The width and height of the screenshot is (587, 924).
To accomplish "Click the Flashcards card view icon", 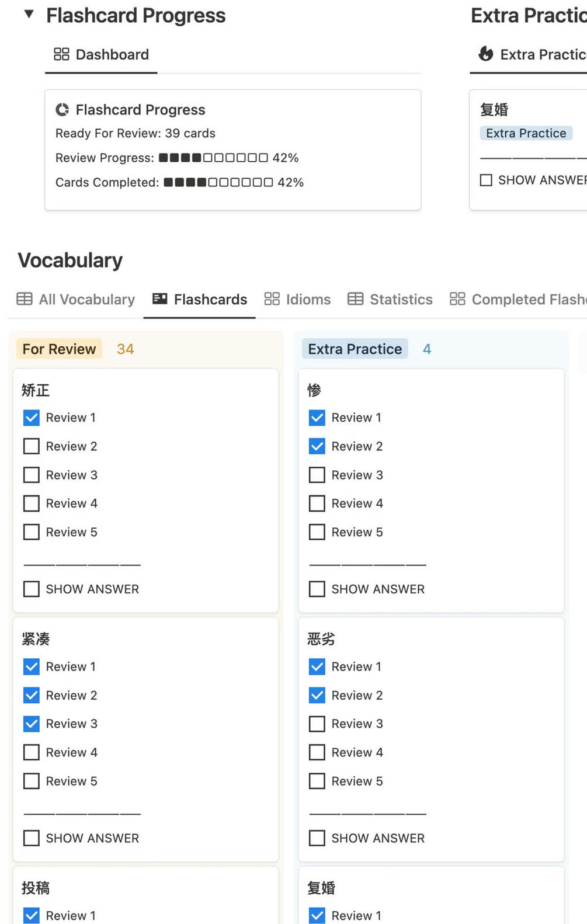I will click(x=160, y=299).
